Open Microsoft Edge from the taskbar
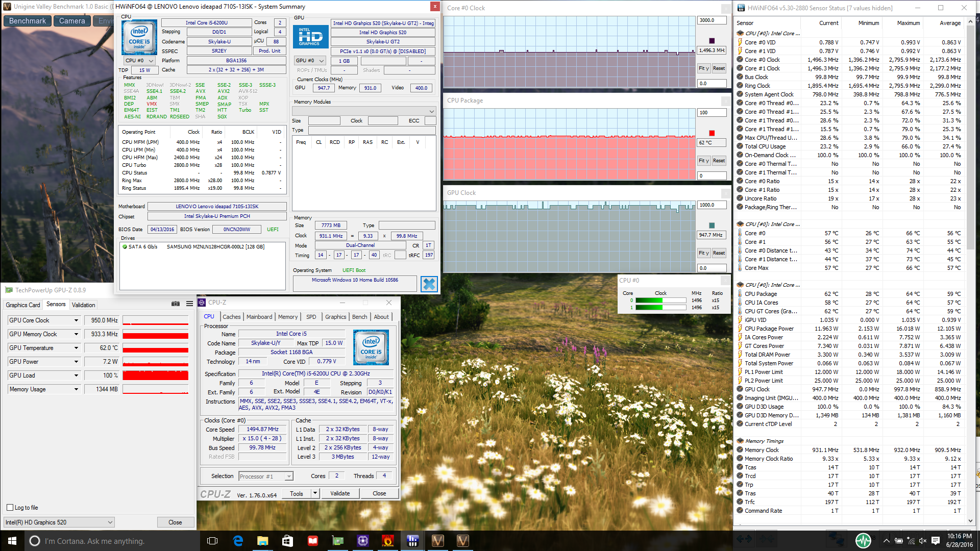980x551 pixels. (x=238, y=541)
